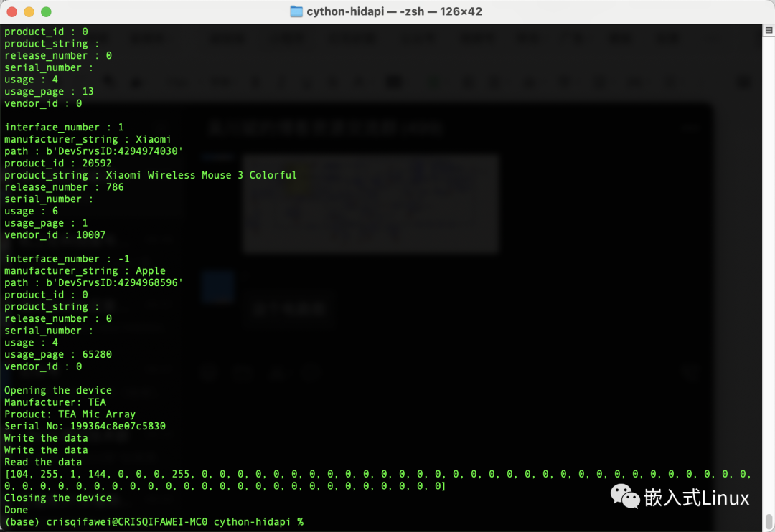Maximize the terminal using the green button
The height and width of the screenshot is (532, 775).
click(46, 12)
